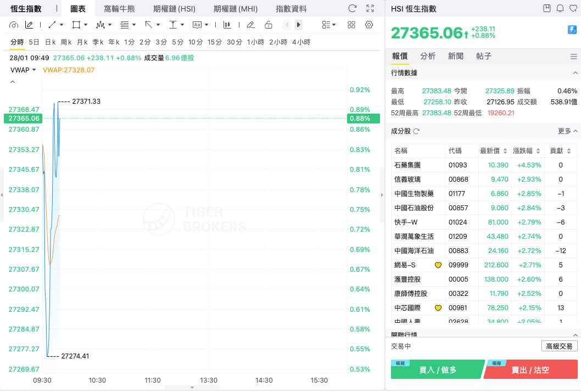This screenshot has width=581, height=392.
Task: Open the multi-chart grid layout icon
Action: (351, 25)
